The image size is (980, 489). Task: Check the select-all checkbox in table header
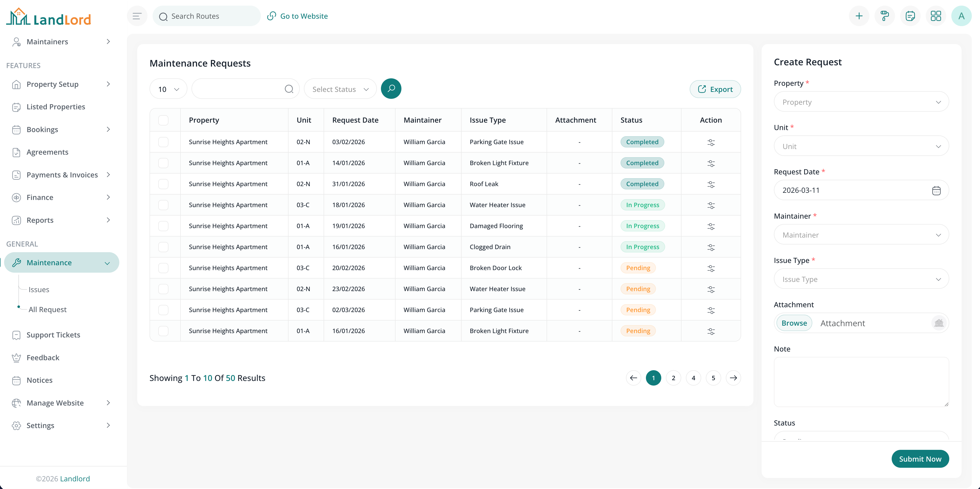tap(163, 120)
